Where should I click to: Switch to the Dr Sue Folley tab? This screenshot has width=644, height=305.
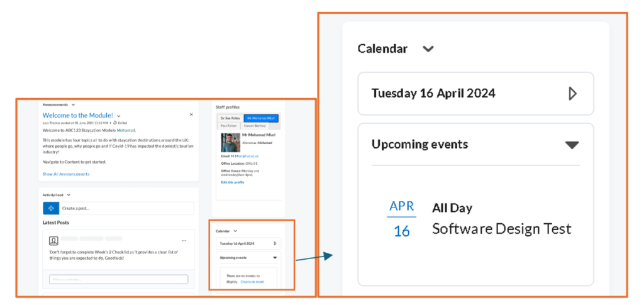click(x=230, y=118)
